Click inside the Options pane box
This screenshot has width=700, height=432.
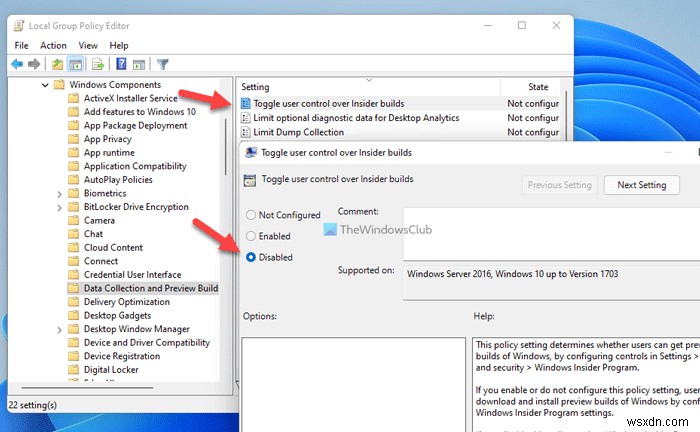353,385
